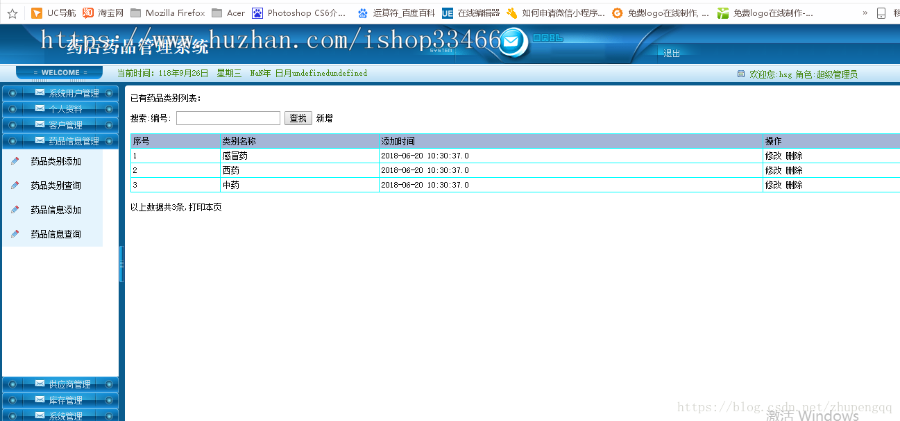Viewport: 900px width, 421px height.
Task: Open the 淘宝网 bookmark
Action: pyautogui.click(x=103, y=13)
